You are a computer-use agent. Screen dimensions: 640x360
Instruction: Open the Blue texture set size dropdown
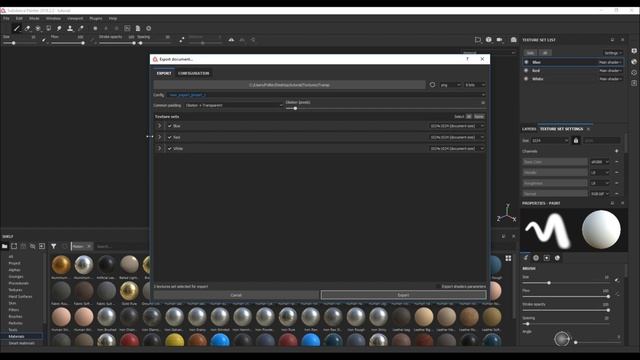click(456, 126)
